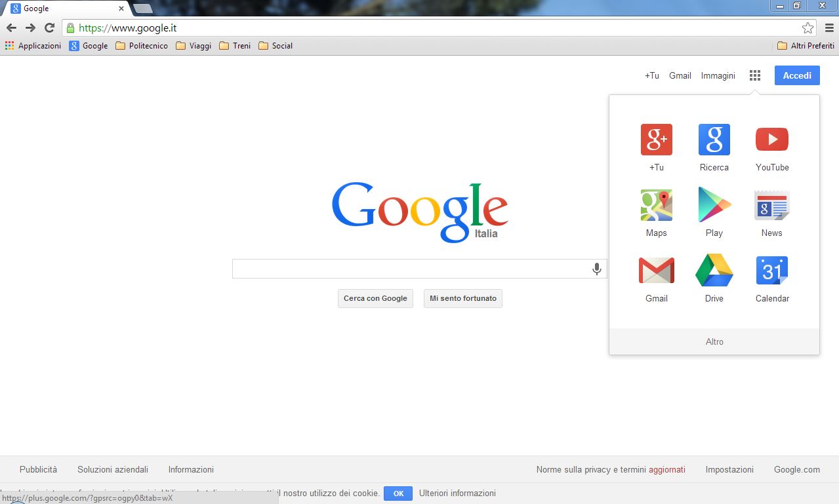The width and height of the screenshot is (839, 504).
Task: Click the +Tu link in top bar
Action: 652,75
